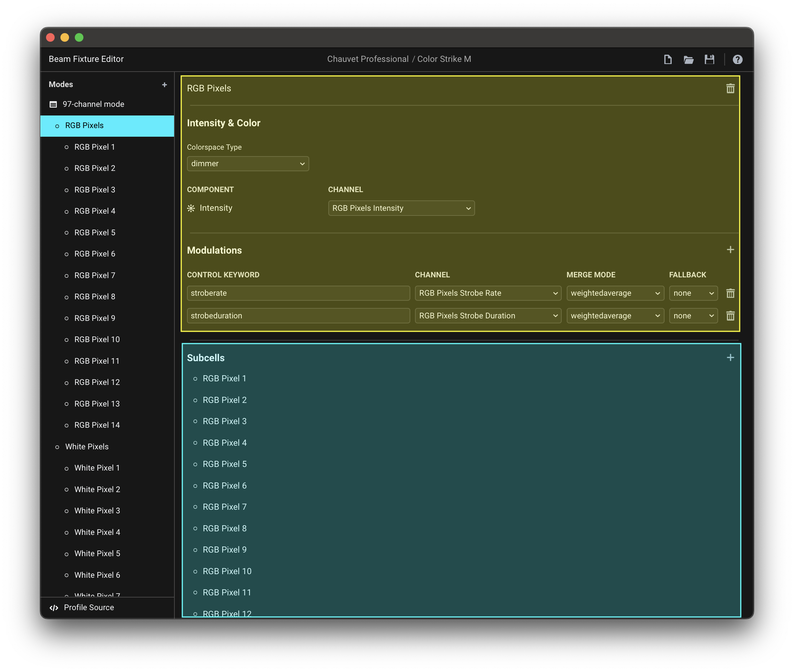
Task: Open RGB Pixel 10 in Subcells list
Action: pyautogui.click(x=227, y=571)
